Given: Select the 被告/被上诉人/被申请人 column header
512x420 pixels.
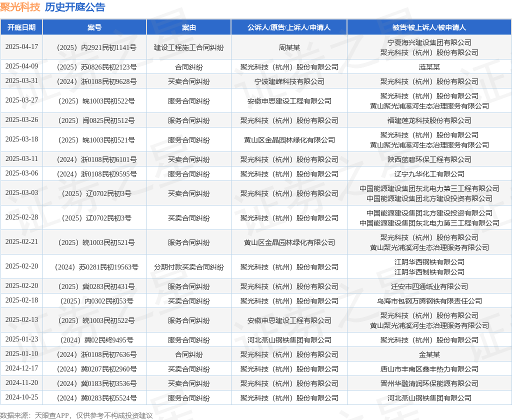Looking at the screenshot, I should [429, 27].
